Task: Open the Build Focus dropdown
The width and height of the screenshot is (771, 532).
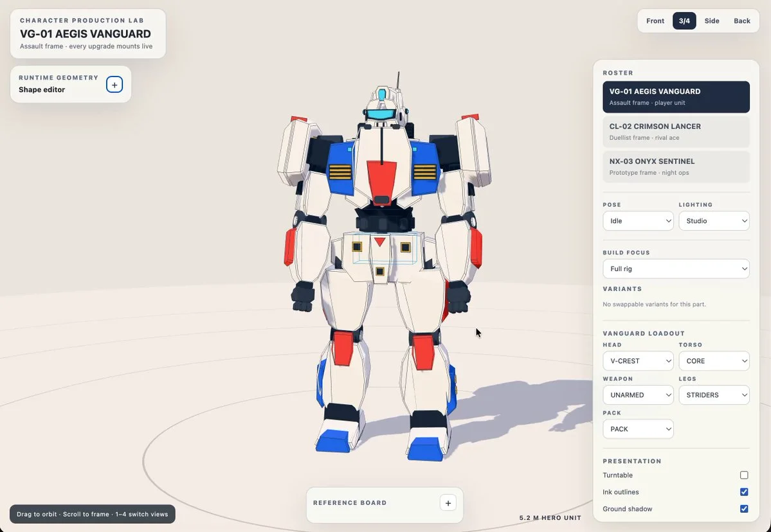Action: click(x=676, y=269)
